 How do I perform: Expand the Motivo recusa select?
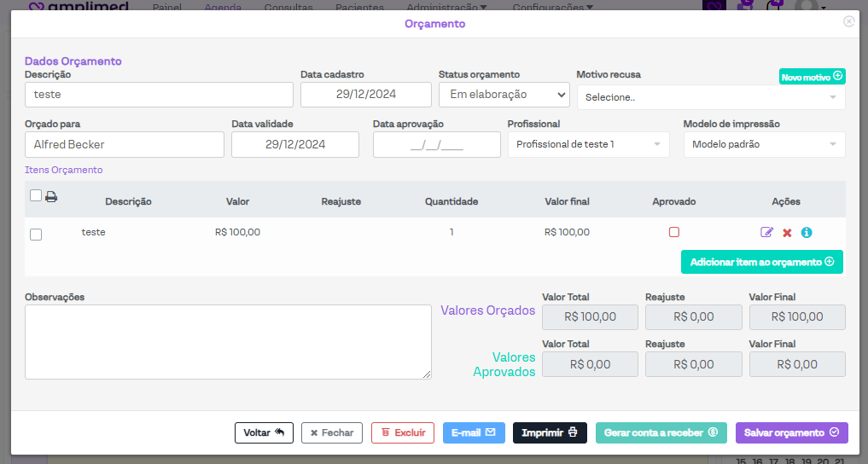[710, 97]
